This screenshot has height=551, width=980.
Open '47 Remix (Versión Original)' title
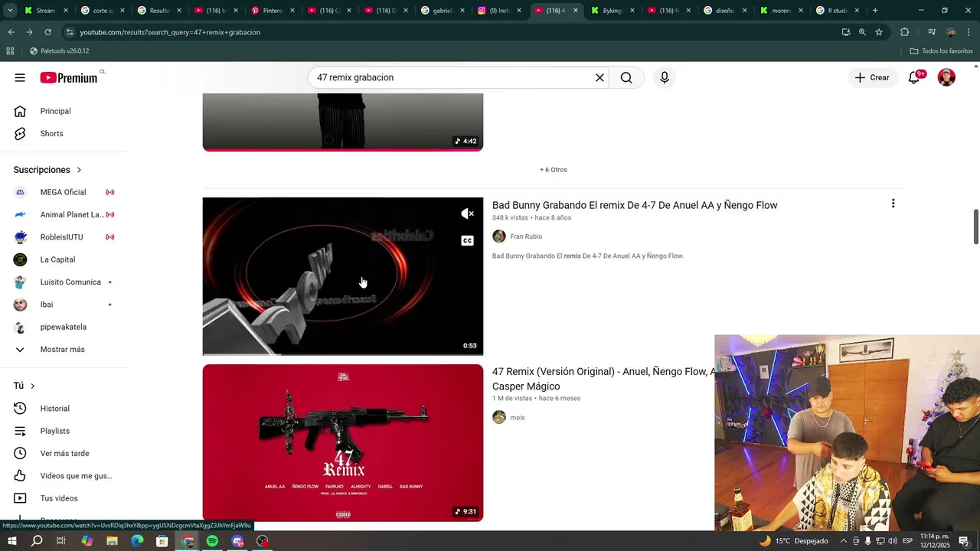point(603,379)
